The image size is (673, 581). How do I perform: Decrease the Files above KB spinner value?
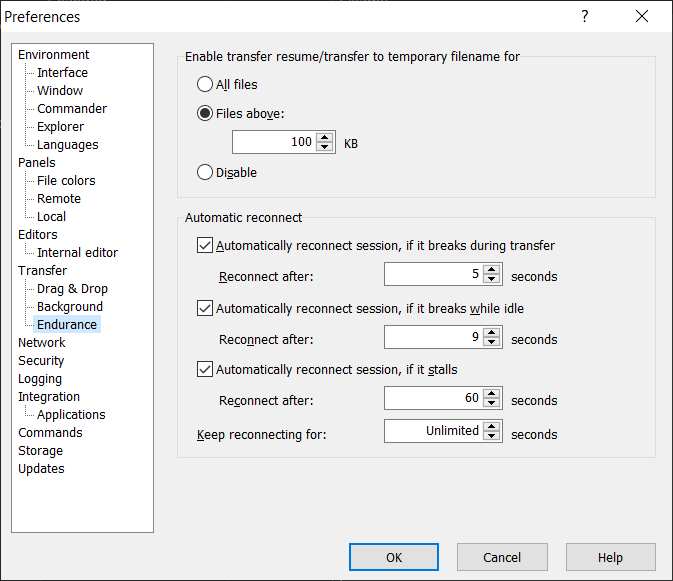coord(324,147)
